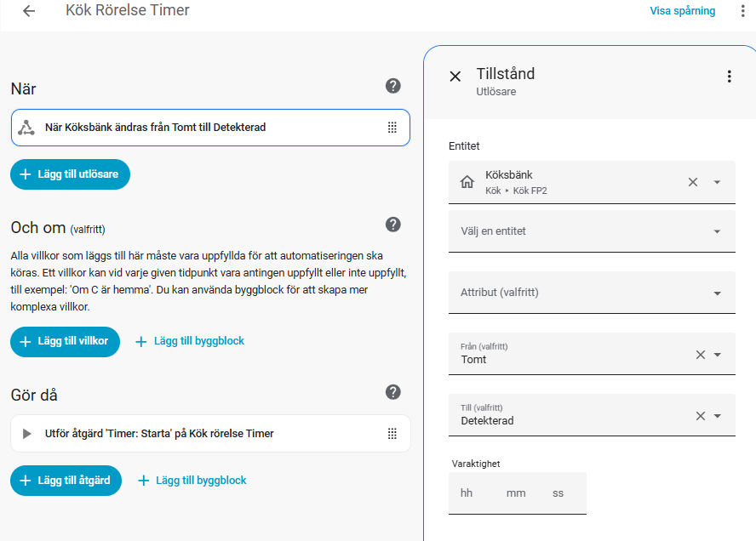Click the drag handle on the Timer action
The image size is (756, 541).
pos(392,434)
